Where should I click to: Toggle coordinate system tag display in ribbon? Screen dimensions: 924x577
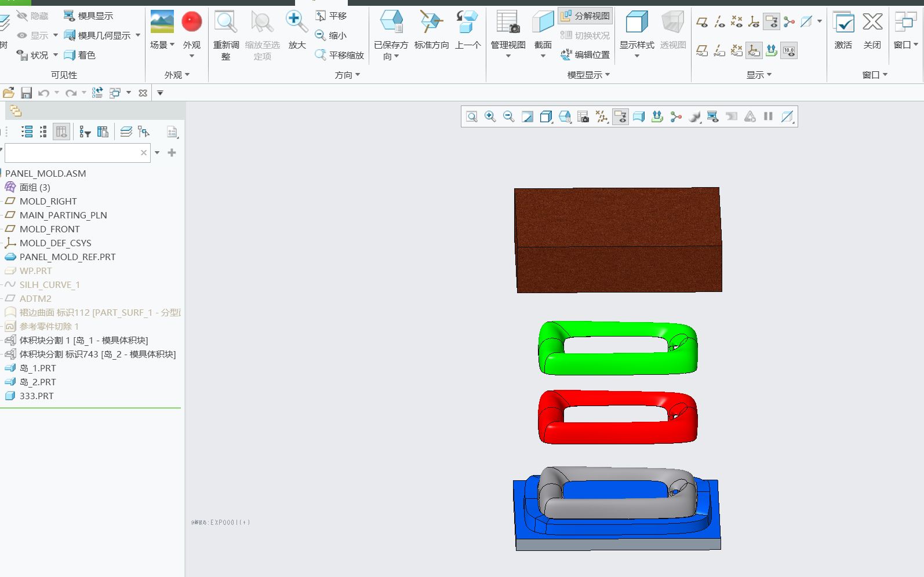[x=754, y=50]
